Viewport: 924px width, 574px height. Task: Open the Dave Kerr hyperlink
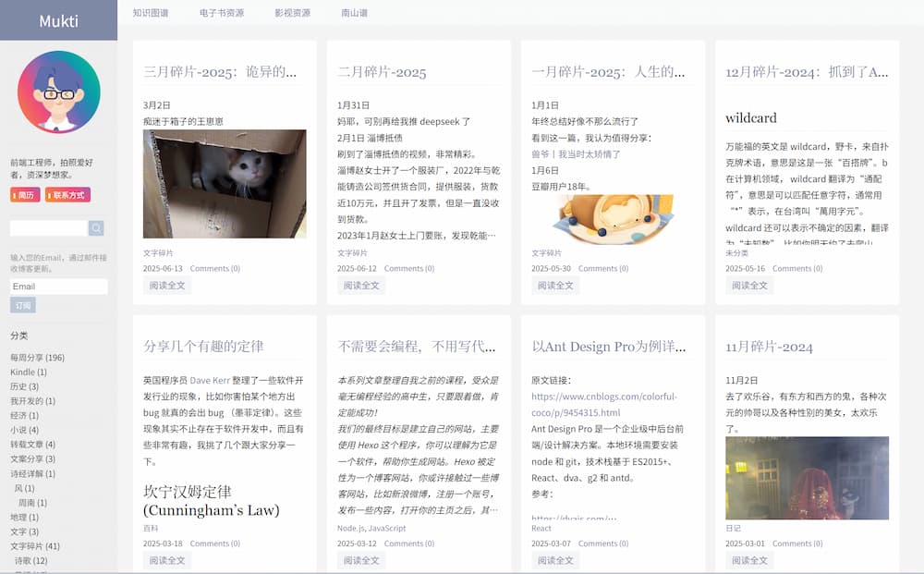click(x=212, y=380)
